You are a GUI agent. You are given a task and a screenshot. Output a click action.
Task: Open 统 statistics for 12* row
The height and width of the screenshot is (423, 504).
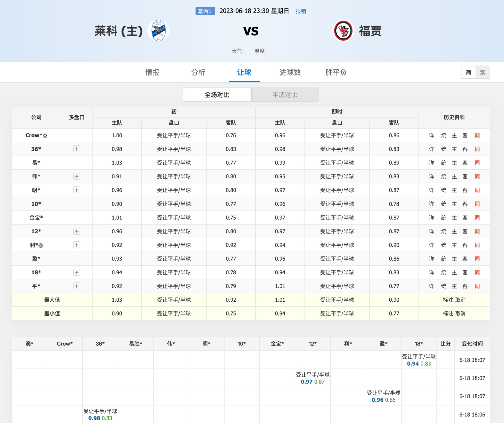pyautogui.click(x=444, y=231)
